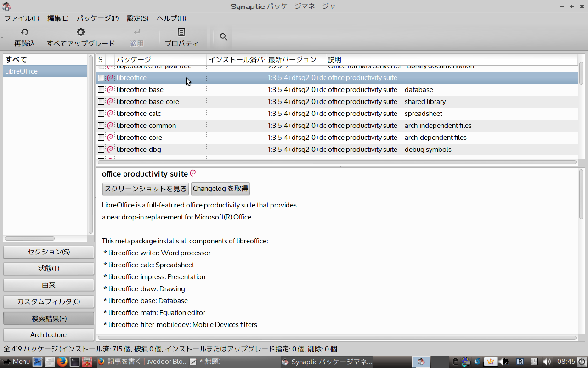Click the Synaptic window title bar icon
The width and height of the screenshot is (588, 368).
pyautogui.click(x=6, y=6)
